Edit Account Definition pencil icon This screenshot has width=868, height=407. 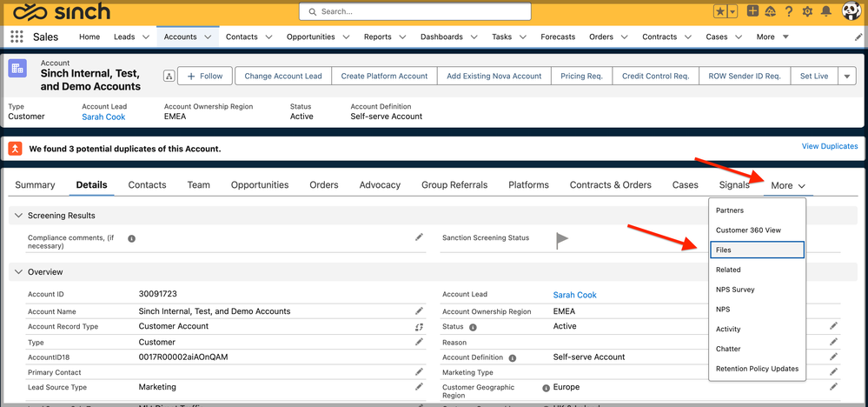point(833,357)
